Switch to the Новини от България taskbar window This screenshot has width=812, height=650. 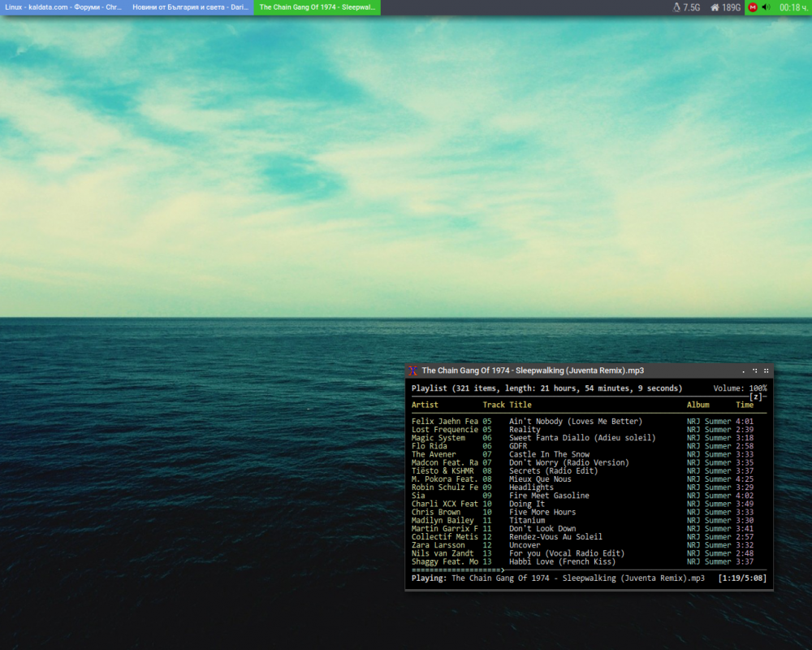190,7
